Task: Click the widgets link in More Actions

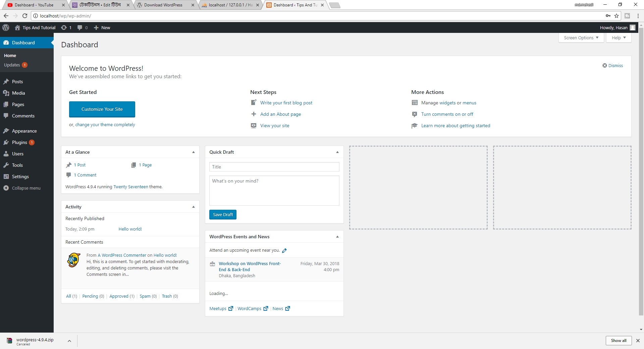Action: coord(447,103)
